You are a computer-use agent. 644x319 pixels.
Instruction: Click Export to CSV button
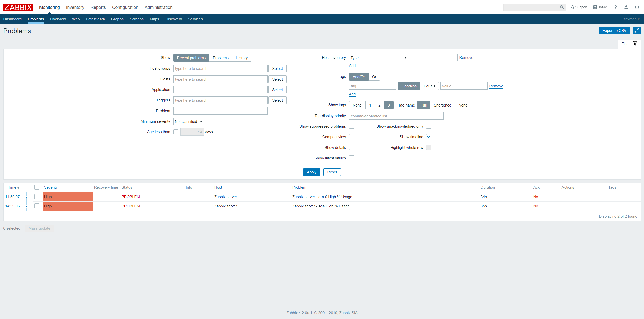(614, 31)
